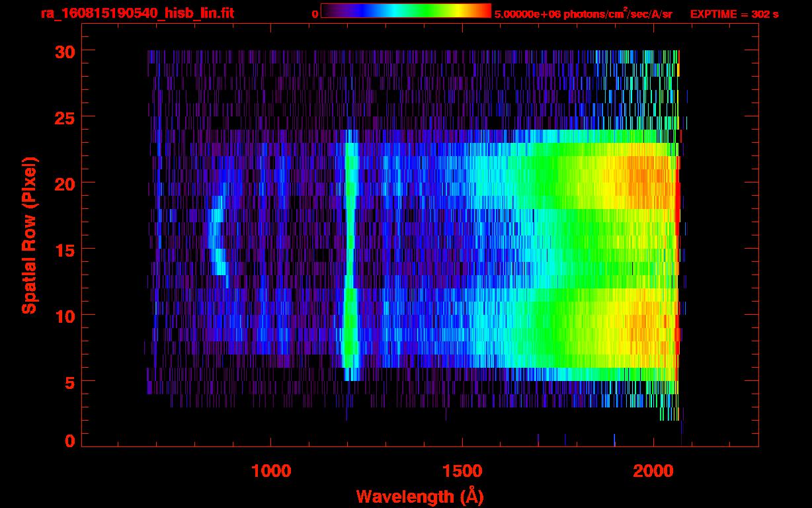The image size is (812, 508).
Task: Click the rainbow color scale bar
Action: coord(406,11)
